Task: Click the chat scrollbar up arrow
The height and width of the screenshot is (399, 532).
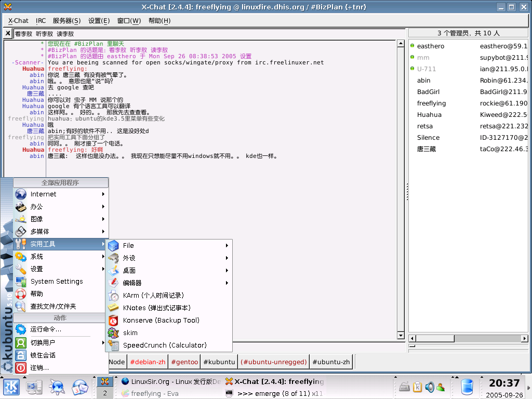Action: [401, 44]
